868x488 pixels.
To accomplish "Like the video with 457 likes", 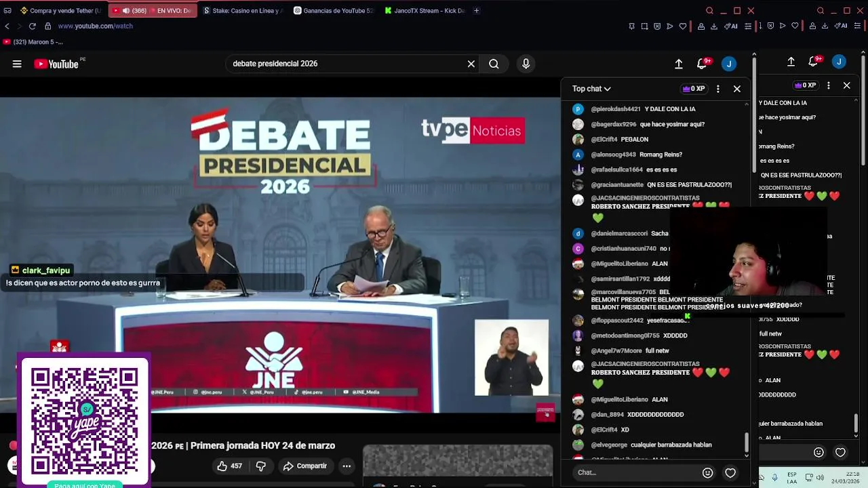I will (229, 466).
